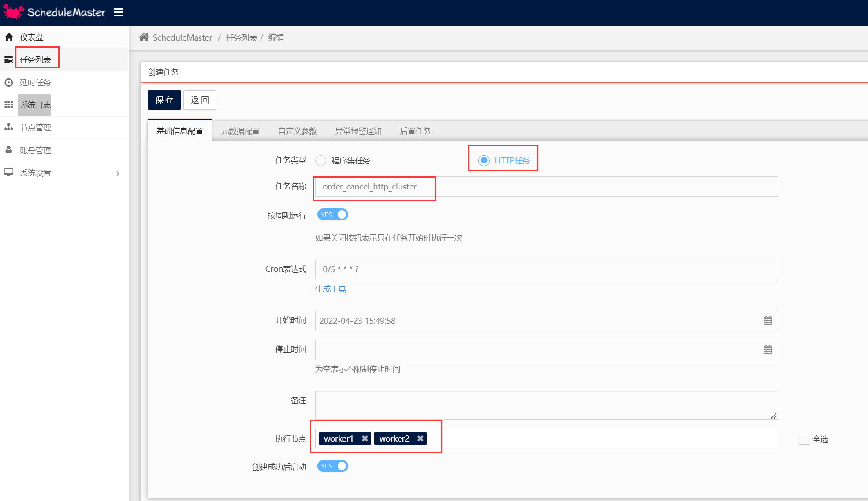Click the node management sidebar icon

[9, 127]
